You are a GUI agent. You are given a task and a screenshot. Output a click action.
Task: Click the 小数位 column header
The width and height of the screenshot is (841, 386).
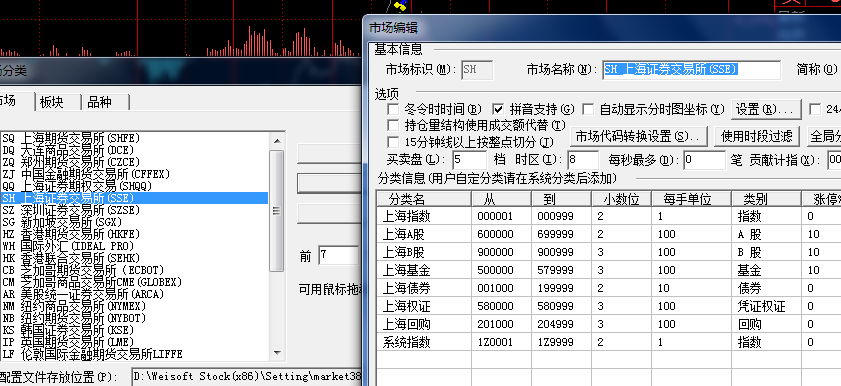point(621,199)
